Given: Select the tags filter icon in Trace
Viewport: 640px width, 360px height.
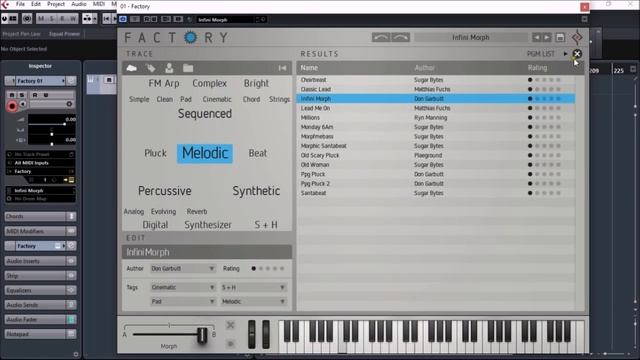Looking at the screenshot, I should tap(151, 68).
